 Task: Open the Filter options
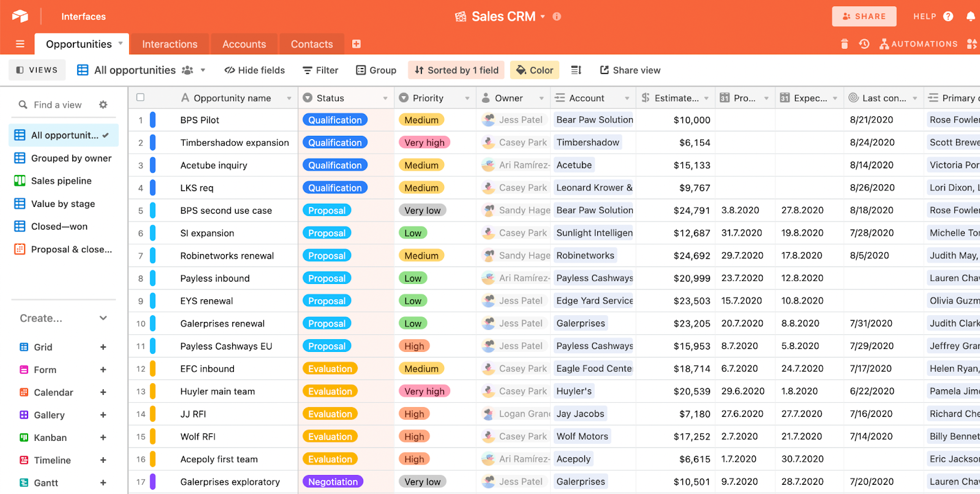click(320, 70)
